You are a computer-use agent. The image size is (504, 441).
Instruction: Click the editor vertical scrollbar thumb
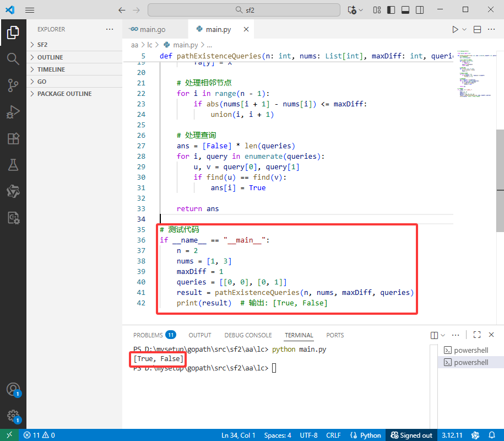(x=500, y=181)
